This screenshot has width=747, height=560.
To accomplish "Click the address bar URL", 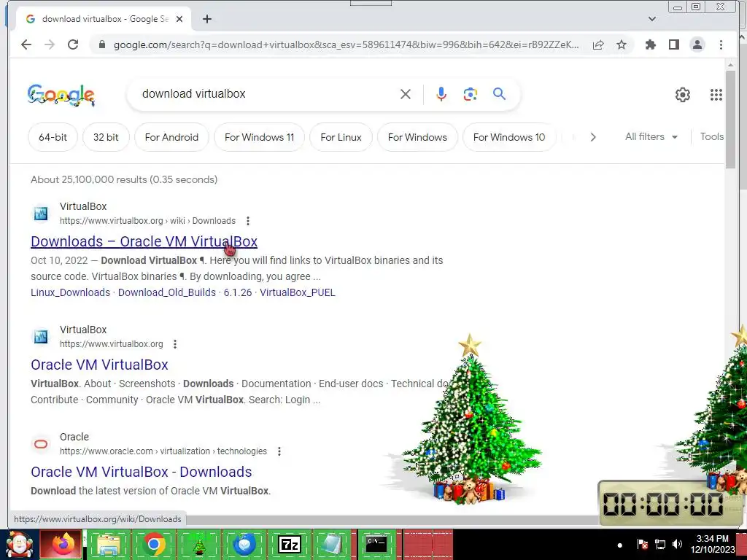I will click(x=347, y=44).
